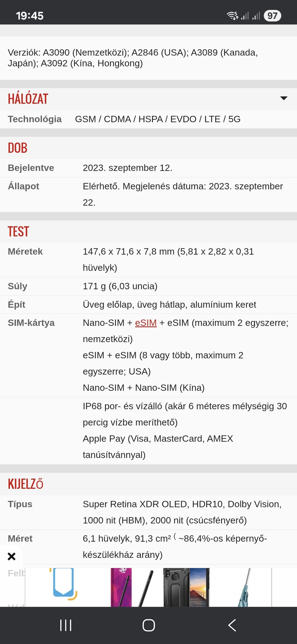Tap the Android home button icon
The image size is (297, 644).
(149, 625)
